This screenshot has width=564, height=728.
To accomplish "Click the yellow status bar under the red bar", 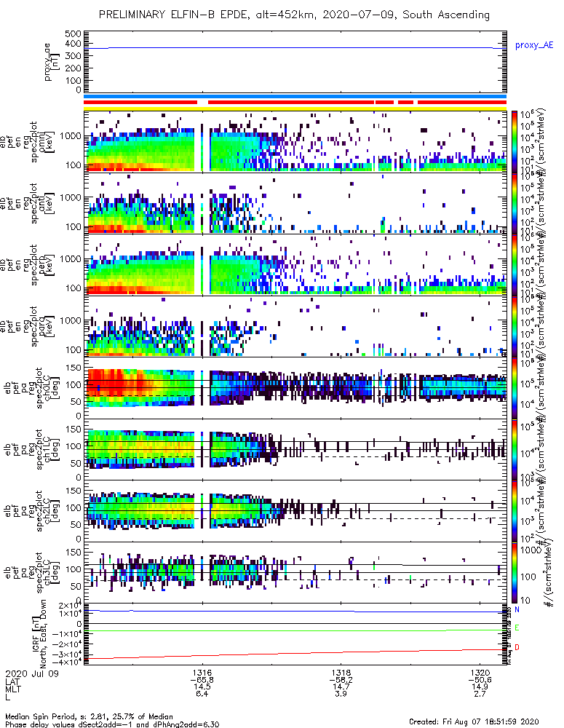I will point(295,108).
